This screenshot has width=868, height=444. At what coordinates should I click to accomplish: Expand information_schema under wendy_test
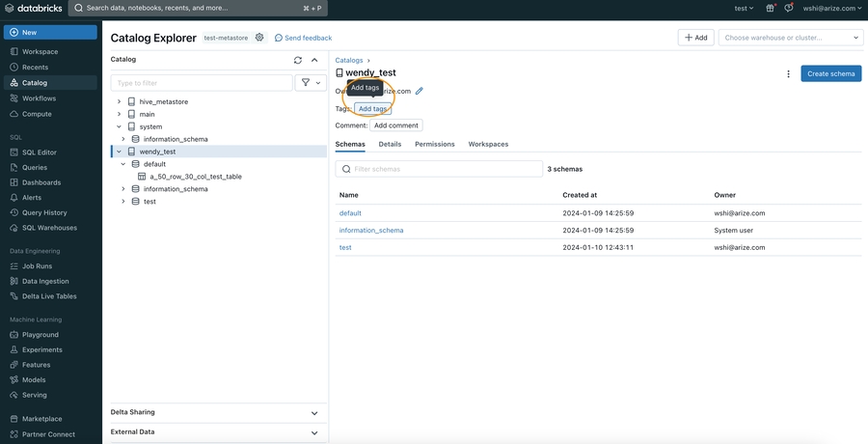click(x=123, y=189)
